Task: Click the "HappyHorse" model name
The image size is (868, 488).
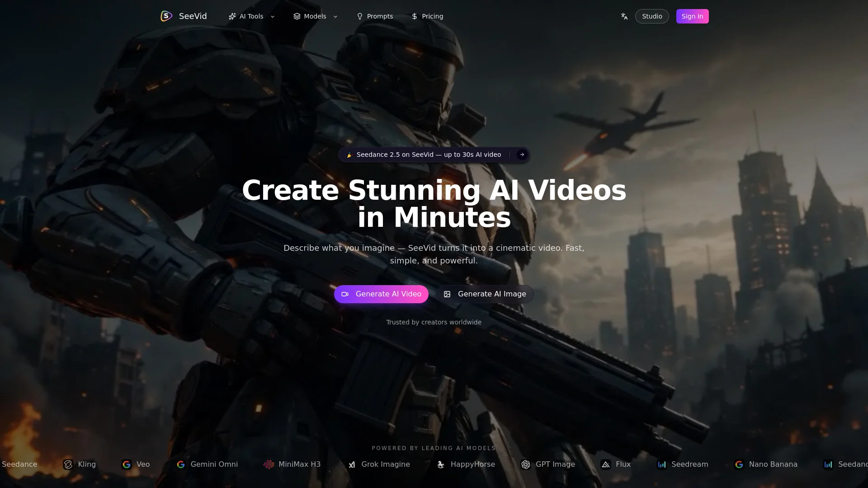Action: click(473, 465)
